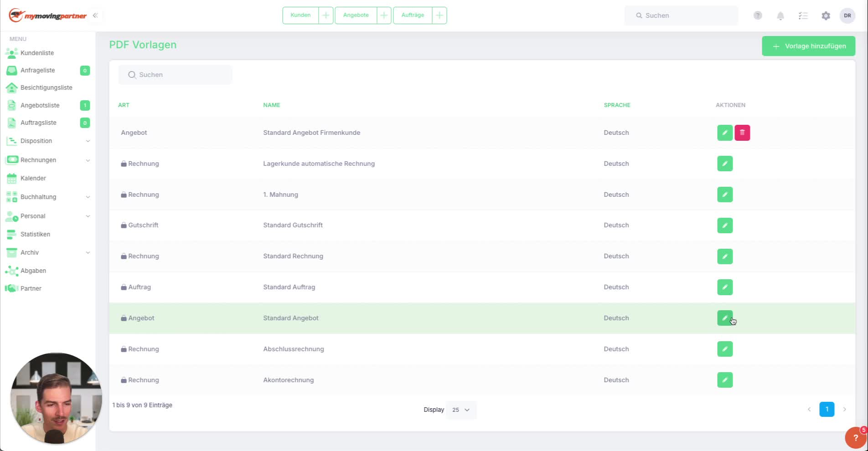Go to previous page arrow
Viewport: 868px width, 451px height.
pyautogui.click(x=809, y=410)
